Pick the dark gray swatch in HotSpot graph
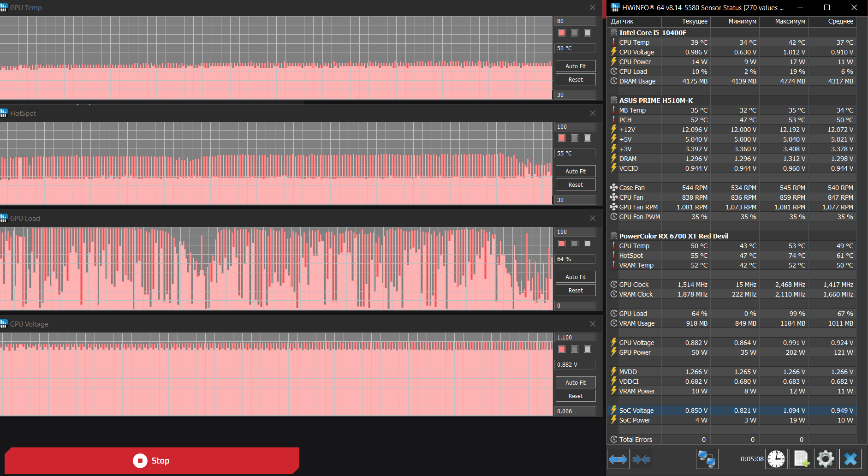 [x=575, y=138]
